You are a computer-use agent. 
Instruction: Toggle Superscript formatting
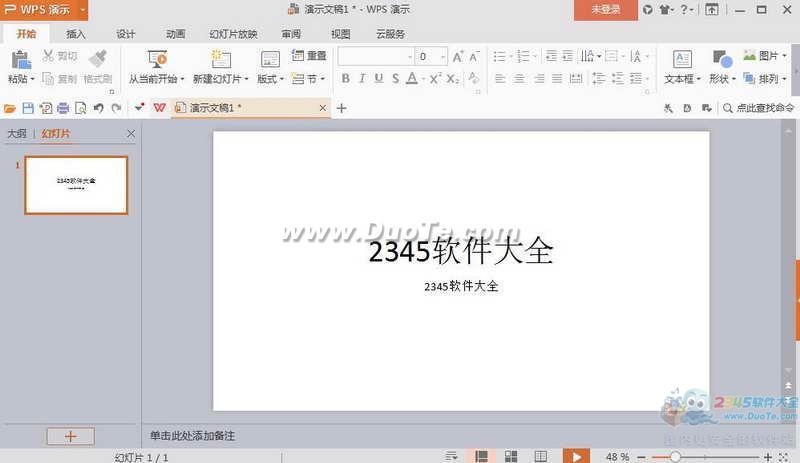point(434,79)
